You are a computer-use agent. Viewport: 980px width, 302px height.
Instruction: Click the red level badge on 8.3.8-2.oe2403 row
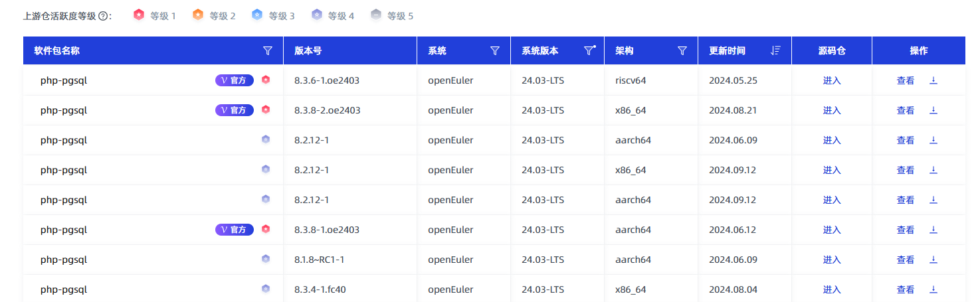click(266, 110)
